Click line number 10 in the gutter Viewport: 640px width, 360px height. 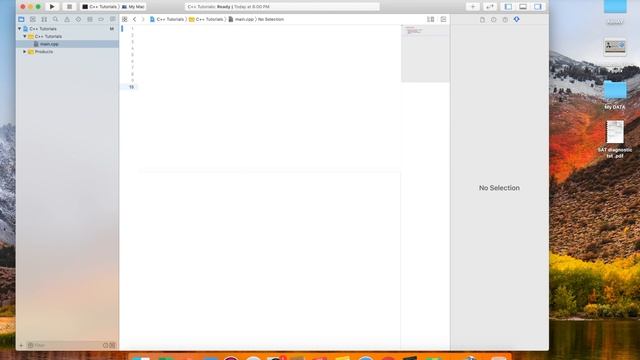click(x=131, y=87)
